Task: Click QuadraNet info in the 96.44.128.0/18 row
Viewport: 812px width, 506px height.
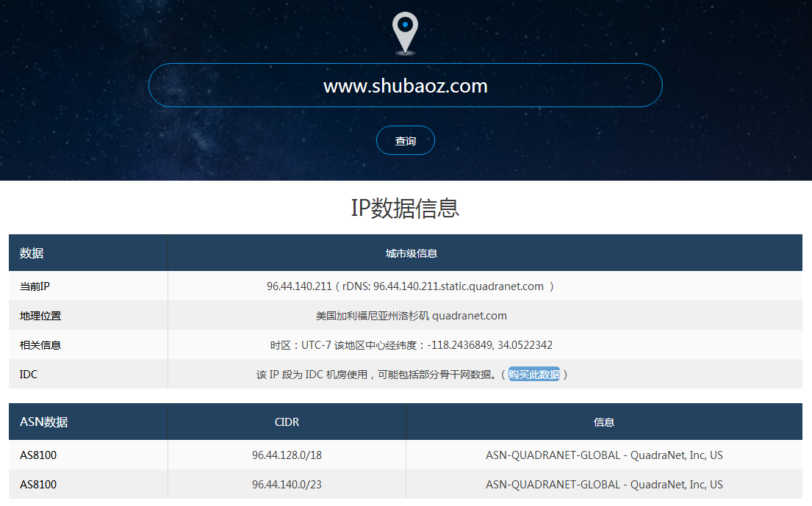Action: [604, 455]
